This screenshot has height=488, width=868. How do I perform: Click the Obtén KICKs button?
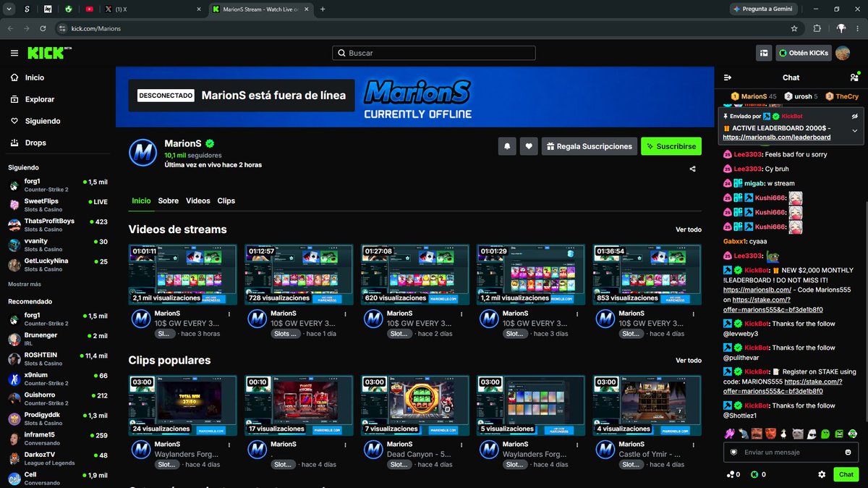[x=803, y=53]
